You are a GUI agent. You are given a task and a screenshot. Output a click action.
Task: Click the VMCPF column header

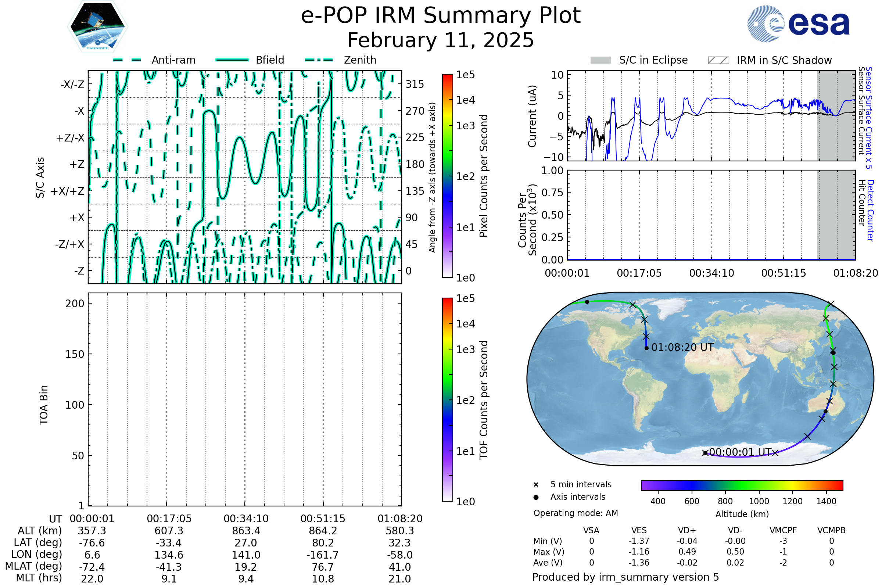pyautogui.click(x=783, y=531)
